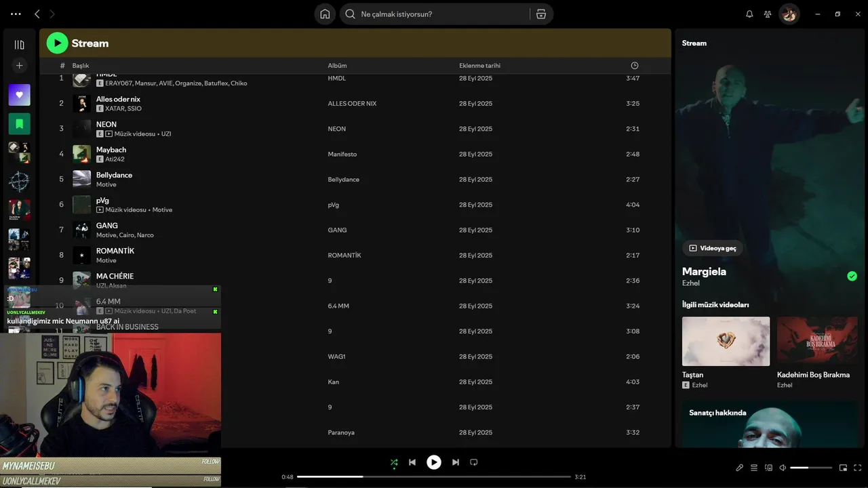This screenshot has height=488, width=868.
Task: Select the track 'NEON'
Action: (x=106, y=124)
